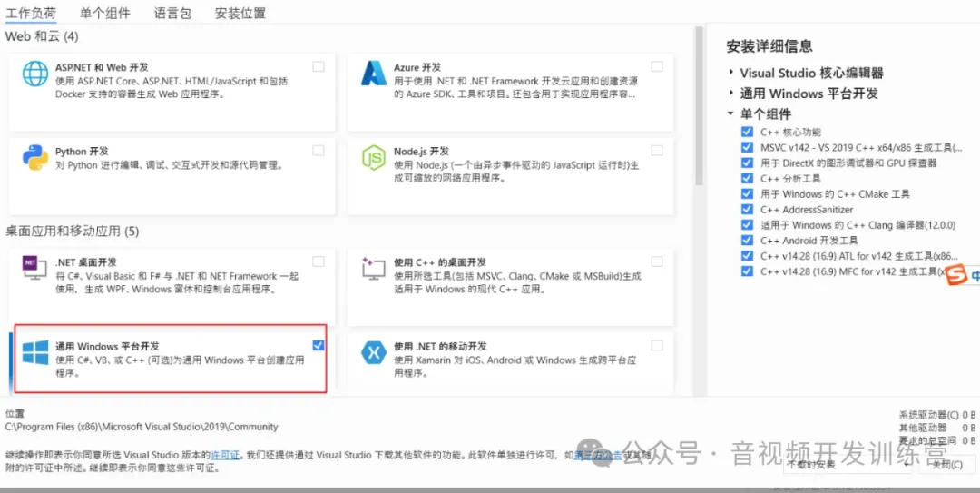Screen dimensions: 980x493
Task: Click the C++ desktop development monitor icon
Action: [374, 269]
